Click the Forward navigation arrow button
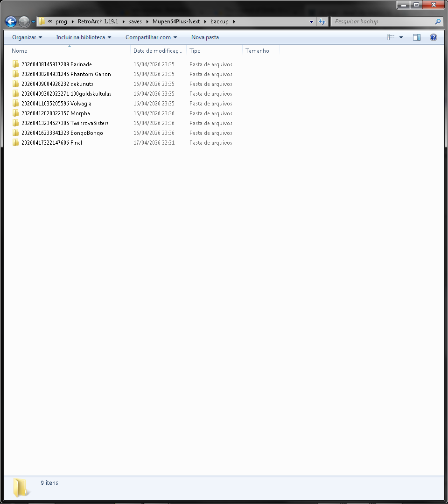This screenshot has width=448, height=504. click(24, 21)
